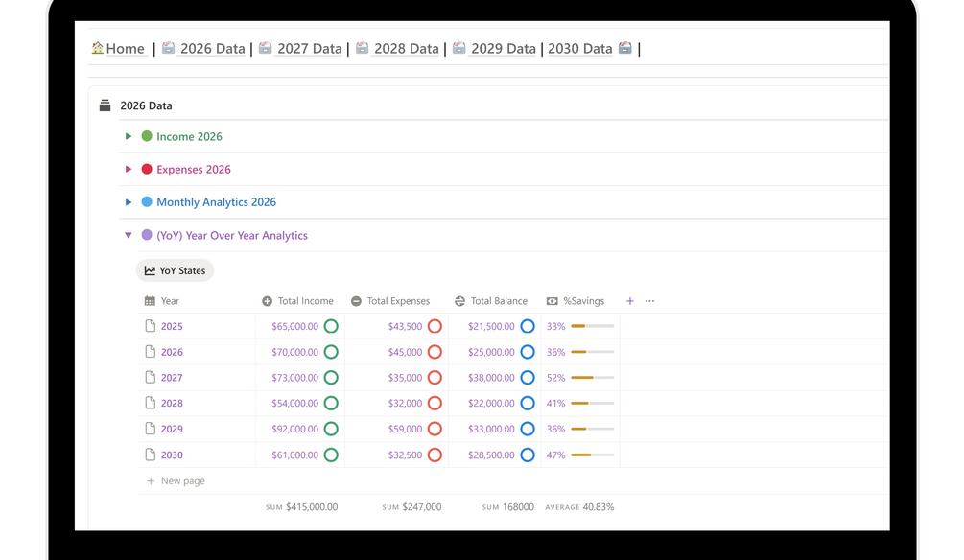The width and height of the screenshot is (964, 560).
Task: Go to 2028 Data link
Action: pyautogui.click(x=407, y=49)
